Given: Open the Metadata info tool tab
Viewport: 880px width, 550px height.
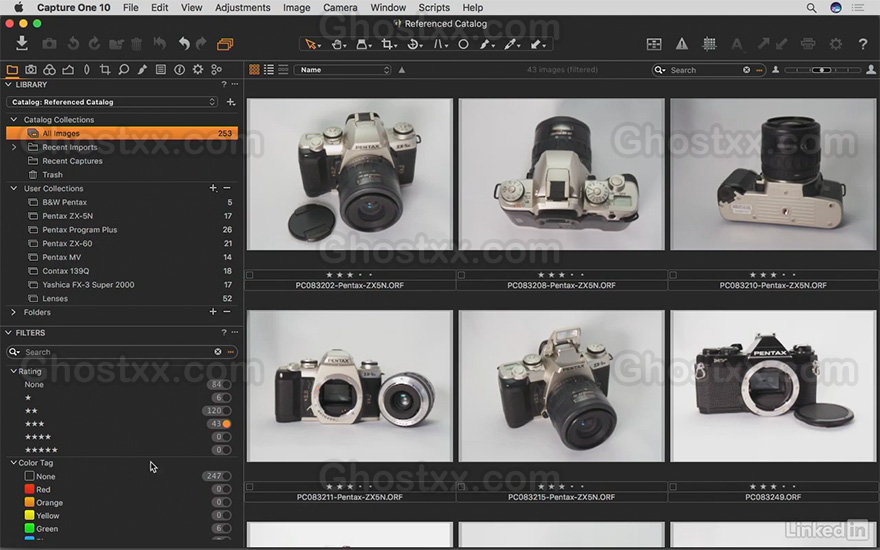Looking at the screenshot, I should tap(180, 70).
